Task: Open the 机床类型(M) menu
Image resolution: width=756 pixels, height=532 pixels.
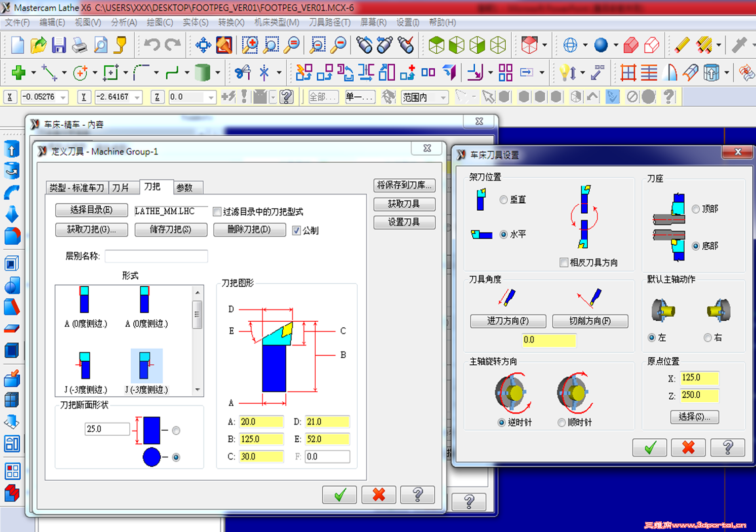Action: [x=277, y=22]
